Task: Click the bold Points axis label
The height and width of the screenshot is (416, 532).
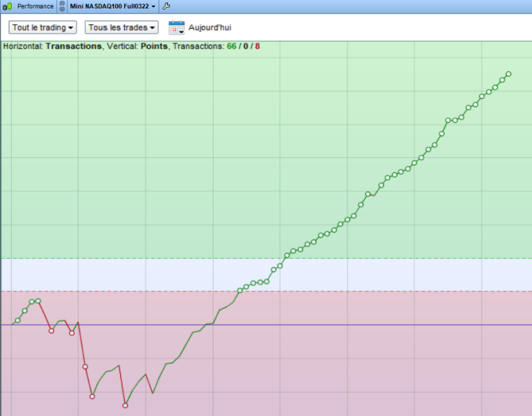Action: (154, 46)
